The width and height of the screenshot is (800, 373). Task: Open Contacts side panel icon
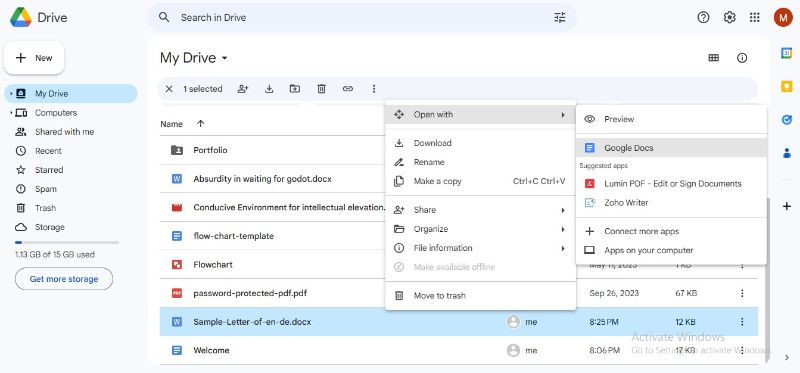point(786,153)
